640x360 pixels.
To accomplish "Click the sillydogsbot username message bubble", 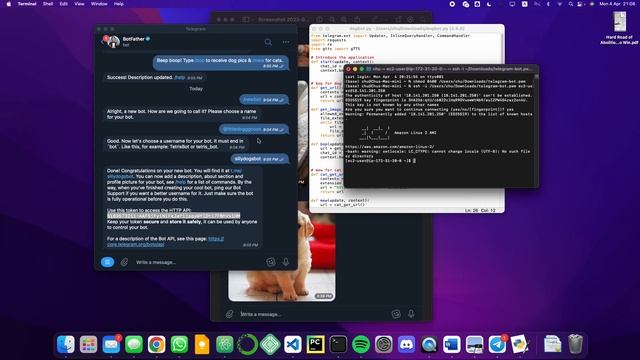I will pos(260,159).
